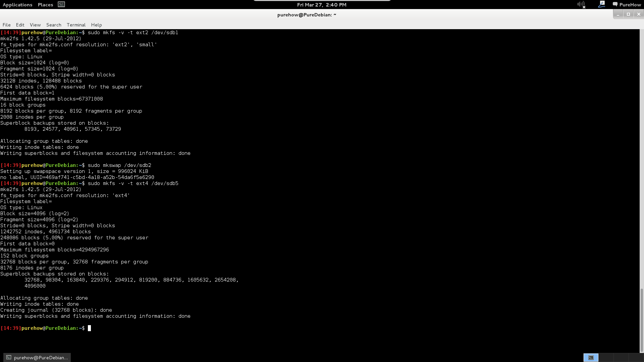The width and height of the screenshot is (644, 362).
Task: Click the chat bubble icon beside PureHow
Action: [x=615, y=4]
